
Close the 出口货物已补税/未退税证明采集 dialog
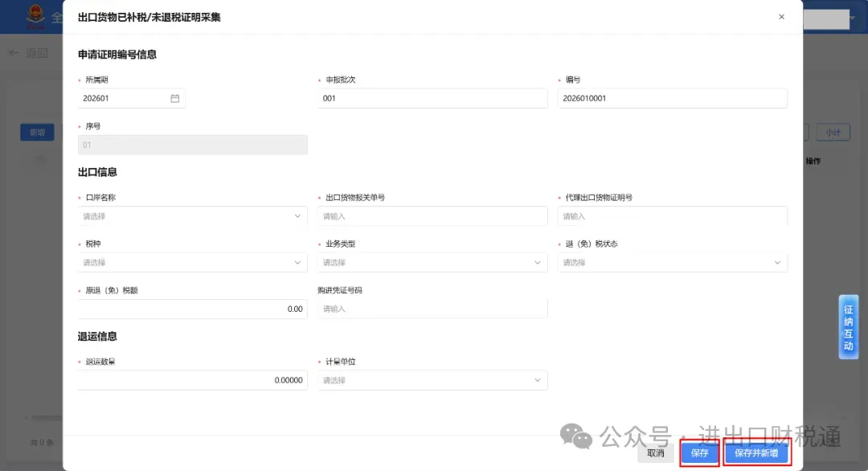781,17
